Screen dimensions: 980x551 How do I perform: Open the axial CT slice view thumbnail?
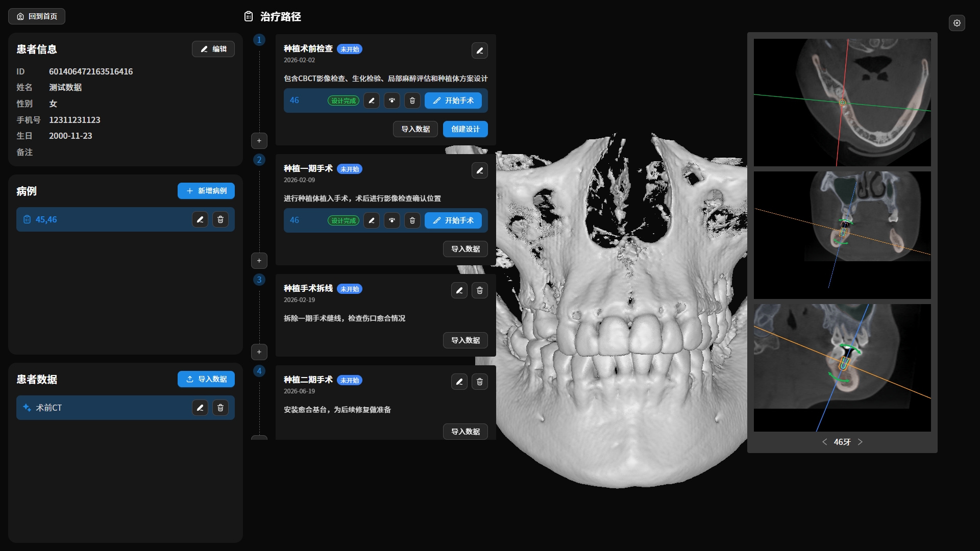(842, 103)
